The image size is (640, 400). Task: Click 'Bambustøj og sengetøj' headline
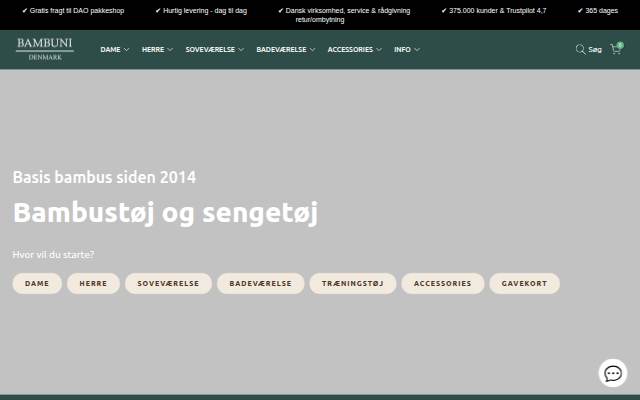pos(165,213)
